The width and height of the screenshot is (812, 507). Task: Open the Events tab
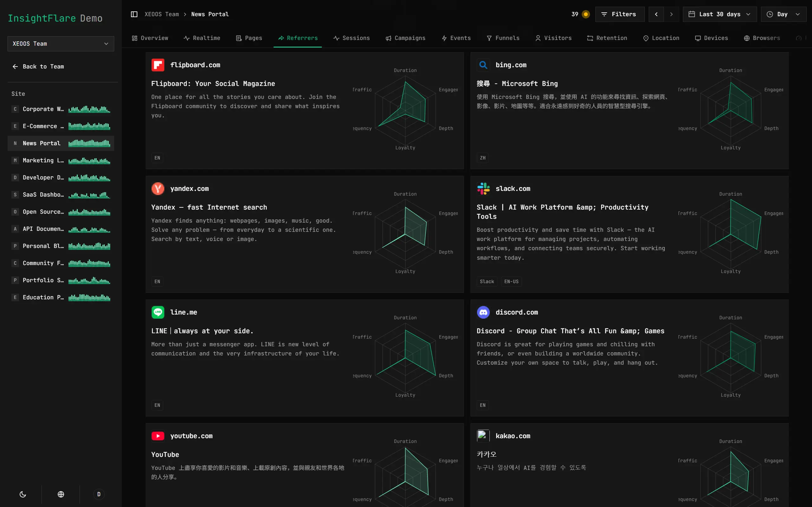pos(456,38)
